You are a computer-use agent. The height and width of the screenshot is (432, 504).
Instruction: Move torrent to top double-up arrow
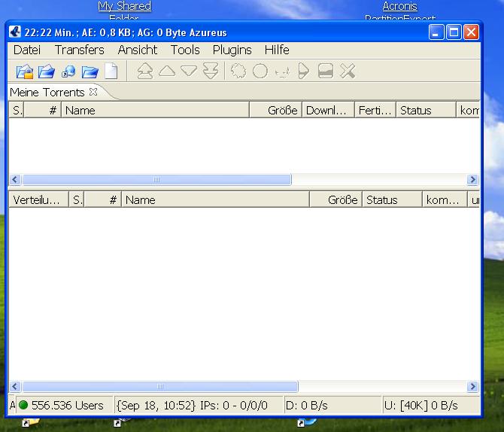point(145,71)
